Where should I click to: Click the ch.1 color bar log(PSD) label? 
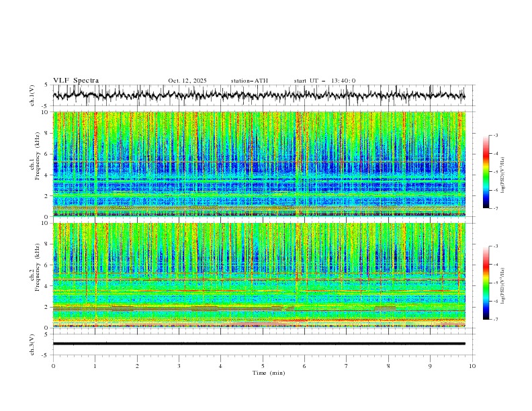click(502, 175)
